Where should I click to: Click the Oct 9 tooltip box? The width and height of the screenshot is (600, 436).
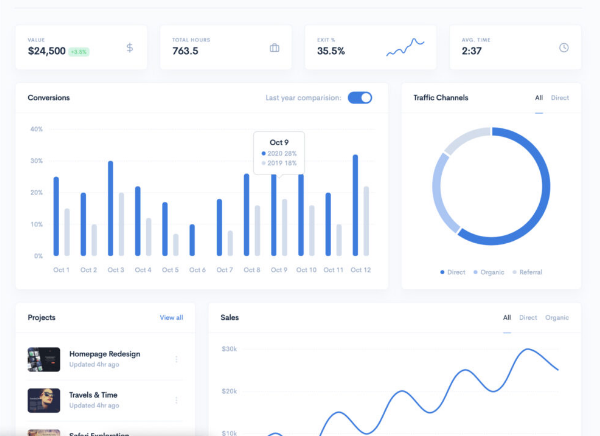[x=279, y=153]
